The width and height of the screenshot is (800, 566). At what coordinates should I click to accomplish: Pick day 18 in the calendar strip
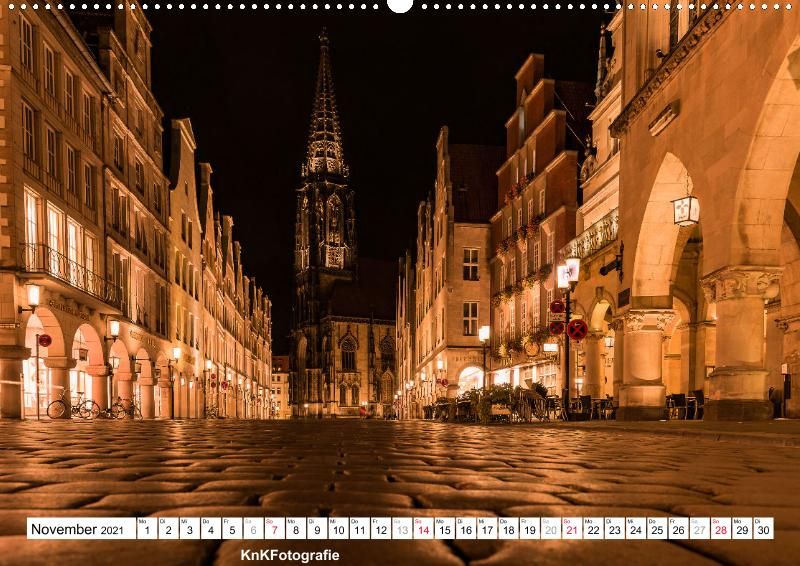click(508, 528)
